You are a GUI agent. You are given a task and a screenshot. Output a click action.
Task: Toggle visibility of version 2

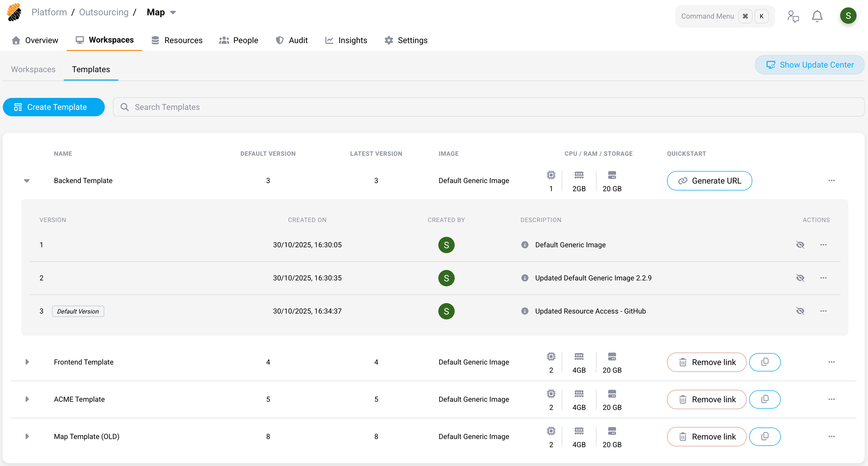tap(800, 278)
